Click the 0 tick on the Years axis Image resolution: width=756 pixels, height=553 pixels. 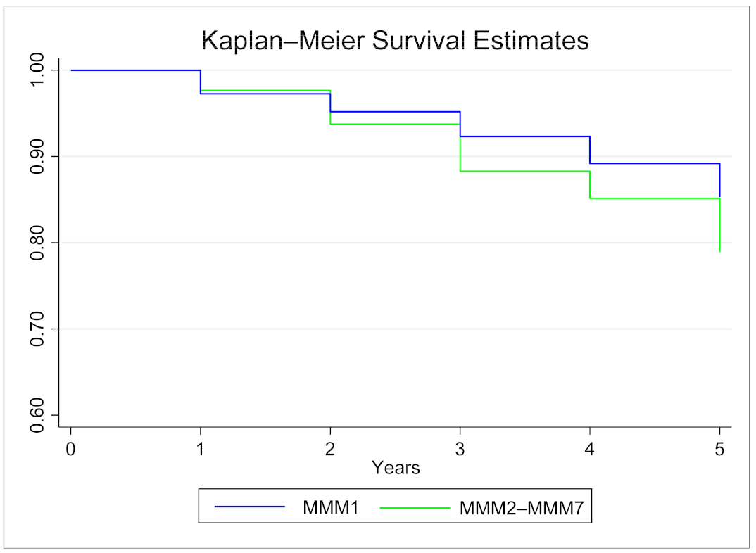[x=70, y=448]
